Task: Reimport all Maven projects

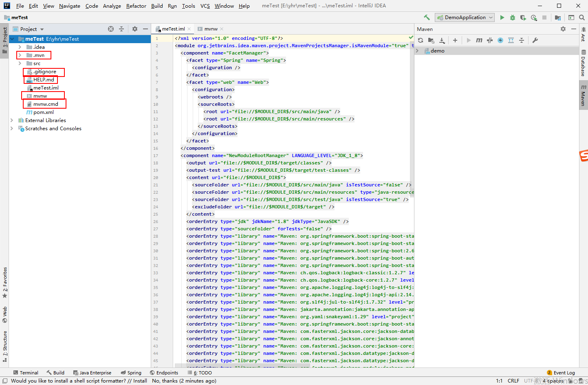Action: [421, 40]
